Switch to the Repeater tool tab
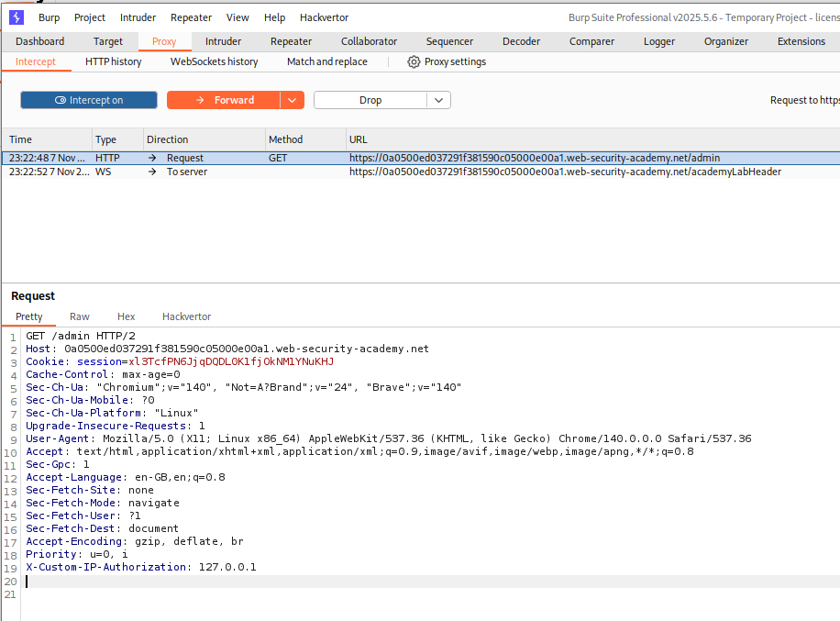The width and height of the screenshot is (840, 621). point(291,41)
